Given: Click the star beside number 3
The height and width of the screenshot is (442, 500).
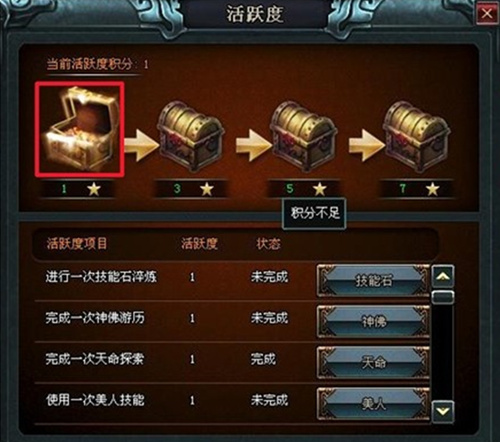Looking at the screenshot, I should click(x=207, y=189).
